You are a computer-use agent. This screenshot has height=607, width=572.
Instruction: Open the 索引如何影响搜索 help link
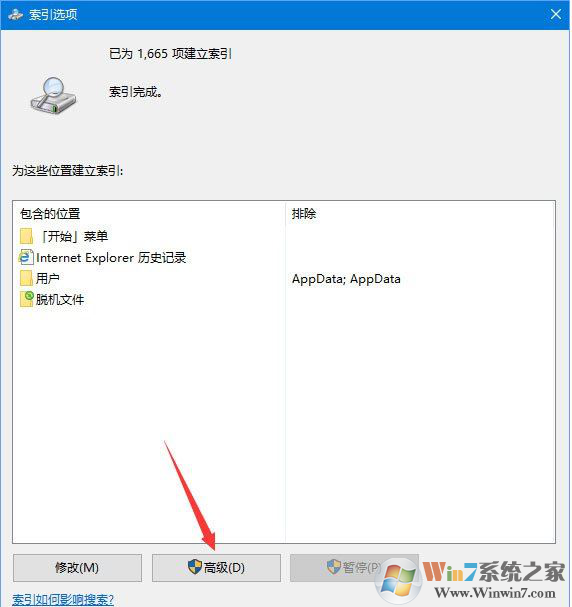(x=63, y=599)
